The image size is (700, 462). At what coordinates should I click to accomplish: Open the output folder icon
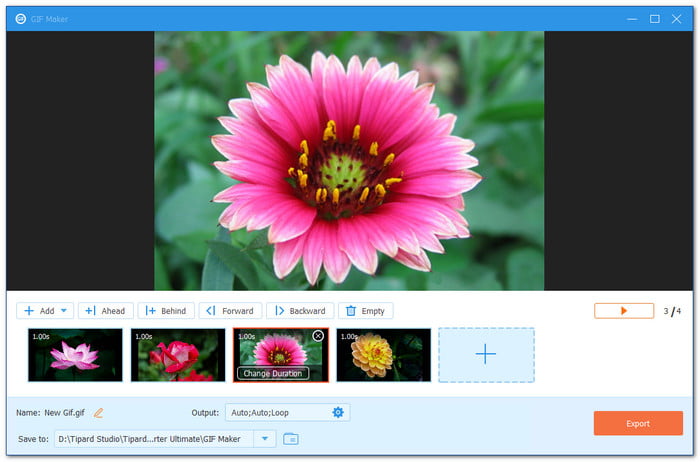(x=291, y=439)
